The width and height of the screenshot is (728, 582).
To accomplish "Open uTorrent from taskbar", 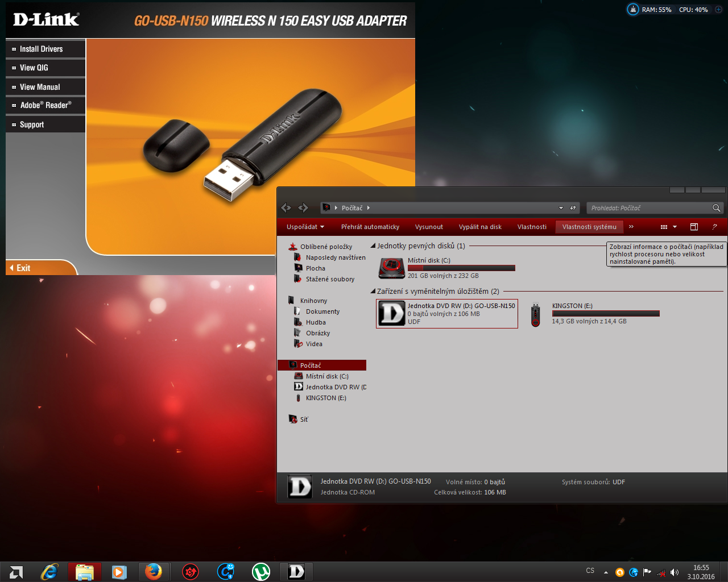I will point(261,572).
